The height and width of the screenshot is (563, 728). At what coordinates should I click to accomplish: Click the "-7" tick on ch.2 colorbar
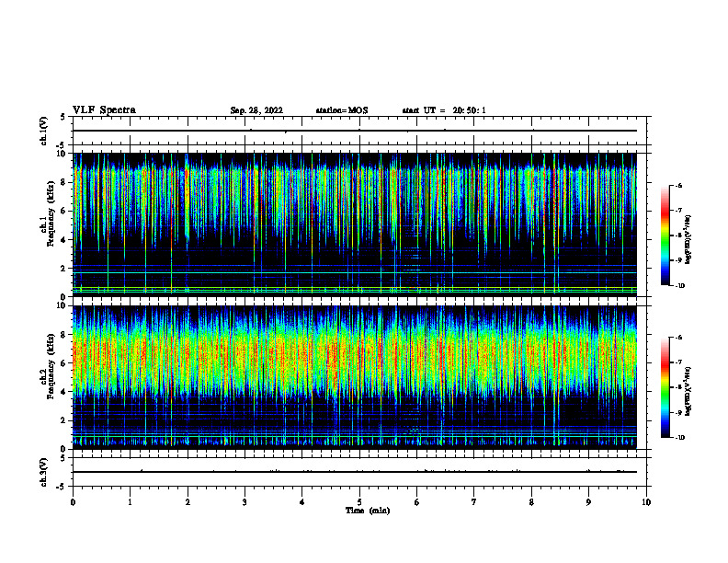(678, 362)
